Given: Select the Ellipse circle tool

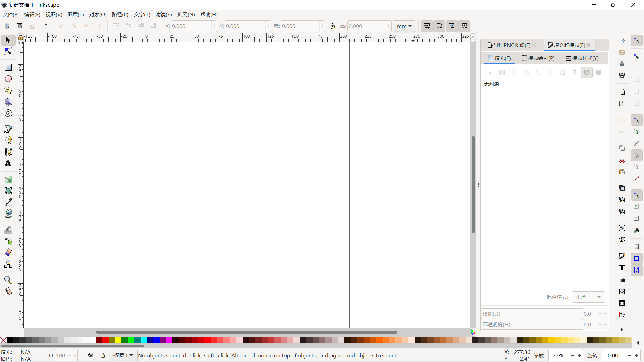Looking at the screenshot, I should click(8, 79).
